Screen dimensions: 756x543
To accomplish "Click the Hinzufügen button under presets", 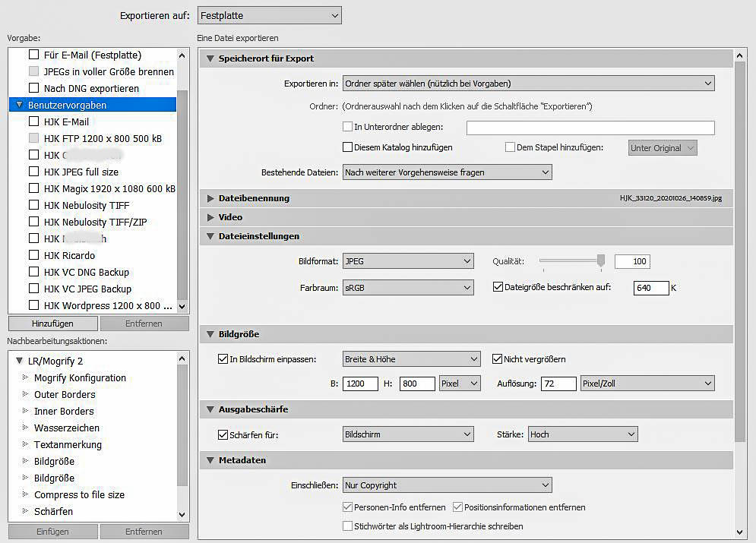I will pyautogui.click(x=52, y=324).
